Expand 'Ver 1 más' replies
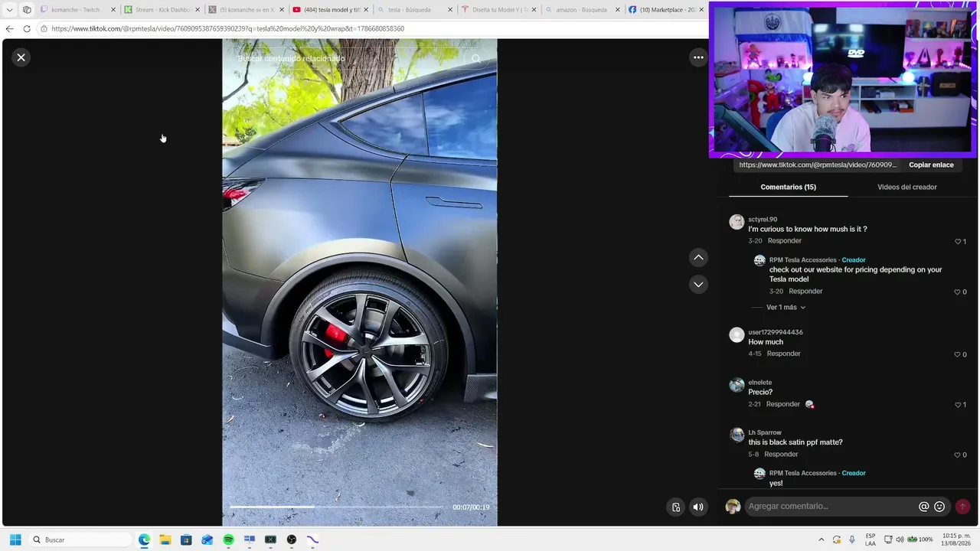This screenshot has width=980, height=551. tap(786, 308)
